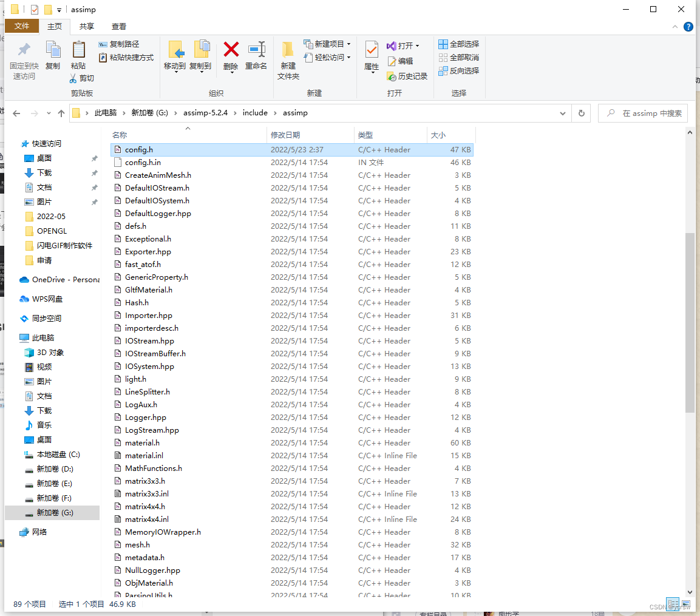Open the Open (打开) dropdown with VS icon
Screen dimensions: 700x616
coord(403,46)
